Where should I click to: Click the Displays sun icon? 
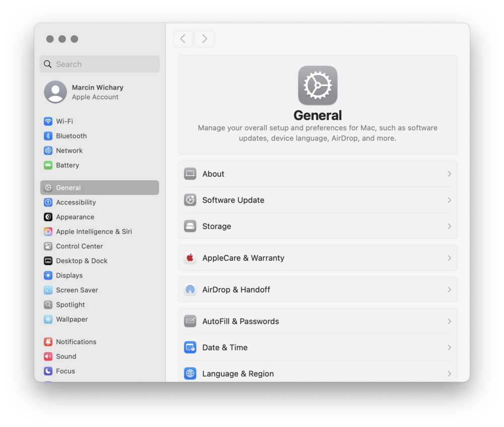click(48, 275)
